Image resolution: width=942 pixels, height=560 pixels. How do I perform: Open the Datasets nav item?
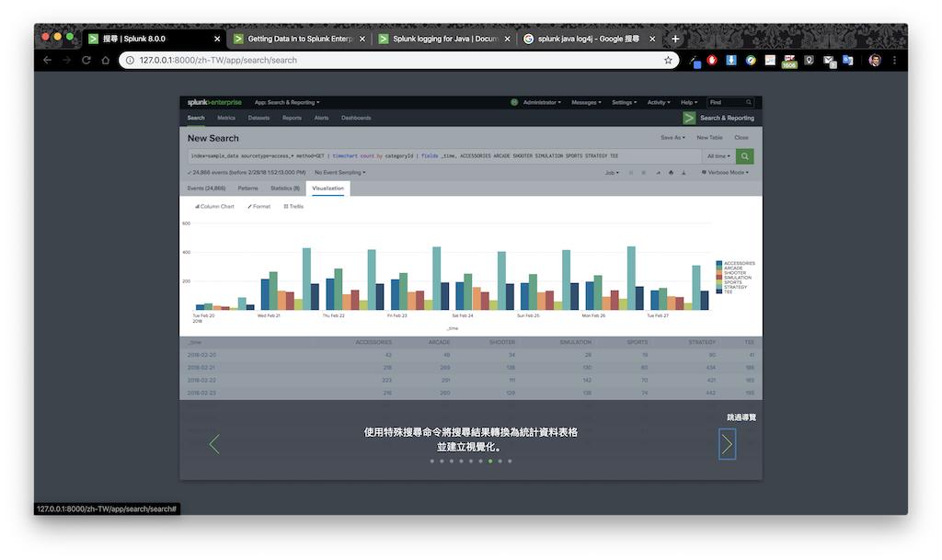coord(258,119)
